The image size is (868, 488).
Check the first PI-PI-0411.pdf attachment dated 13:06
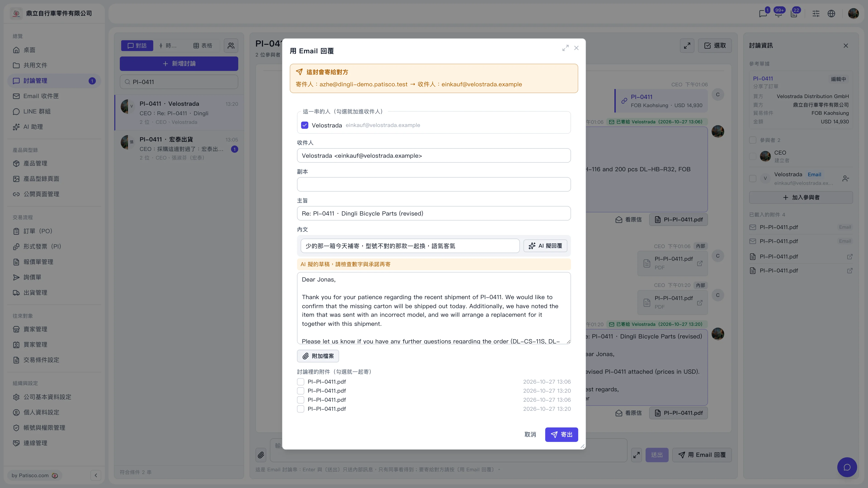tap(301, 382)
